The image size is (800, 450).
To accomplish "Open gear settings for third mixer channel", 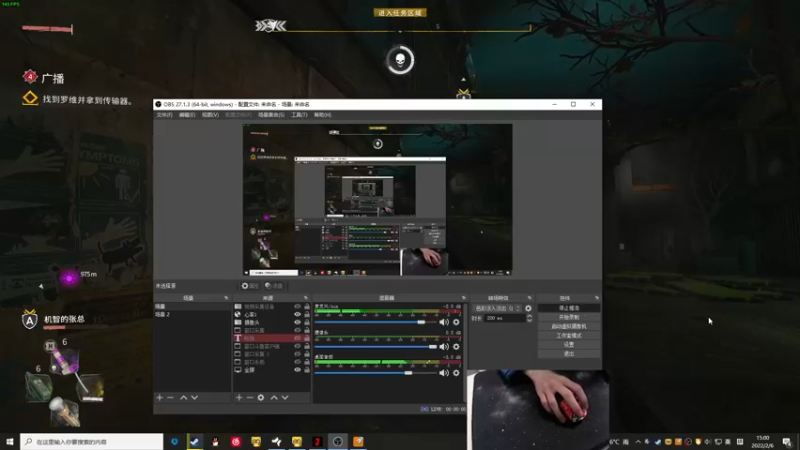I will 456,373.
